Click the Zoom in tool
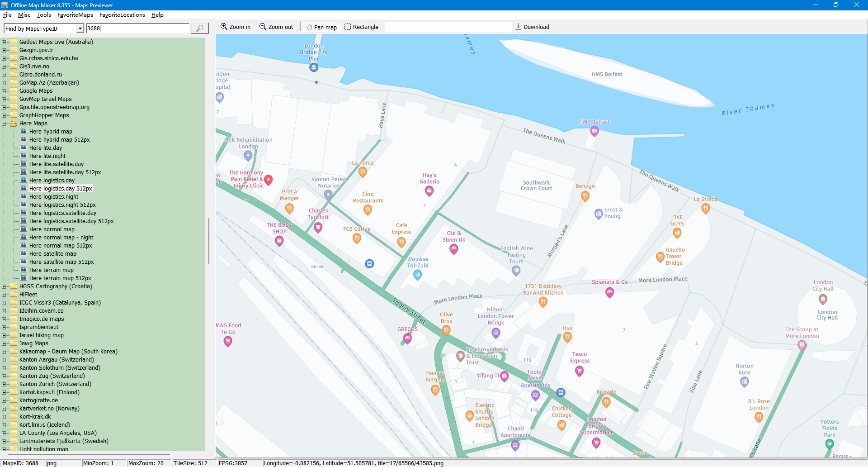 tap(235, 27)
